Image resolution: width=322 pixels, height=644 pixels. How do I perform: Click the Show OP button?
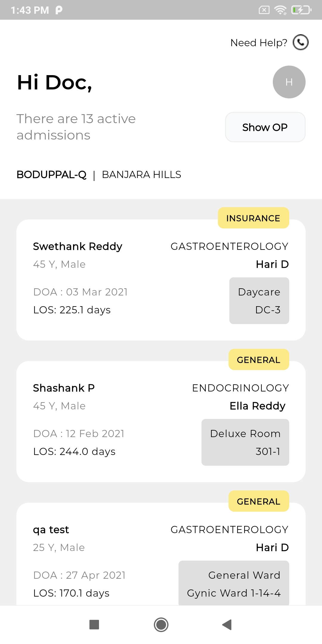point(265,127)
